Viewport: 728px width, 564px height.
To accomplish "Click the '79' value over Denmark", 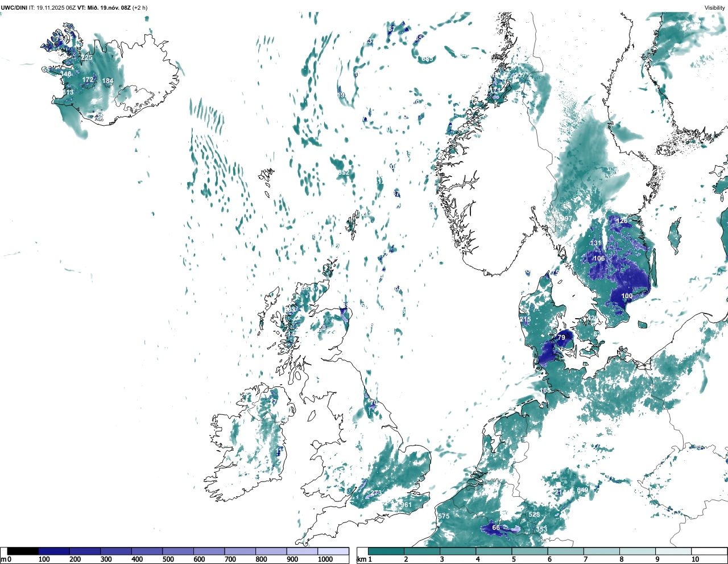I will [561, 338].
